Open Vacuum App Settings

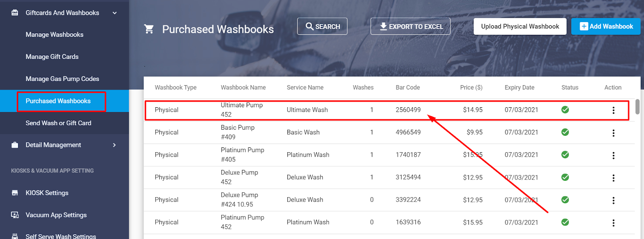coord(56,215)
